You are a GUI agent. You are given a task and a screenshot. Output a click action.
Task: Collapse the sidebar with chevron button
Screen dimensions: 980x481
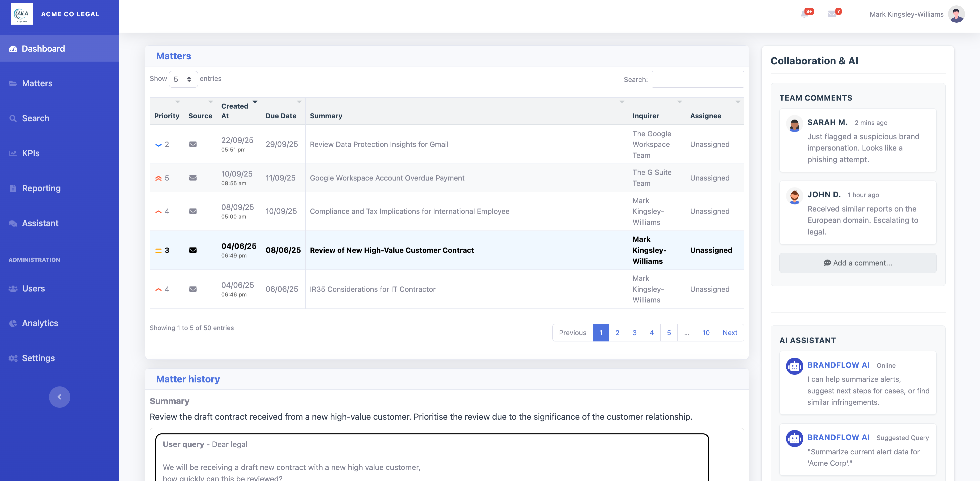coord(59,397)
